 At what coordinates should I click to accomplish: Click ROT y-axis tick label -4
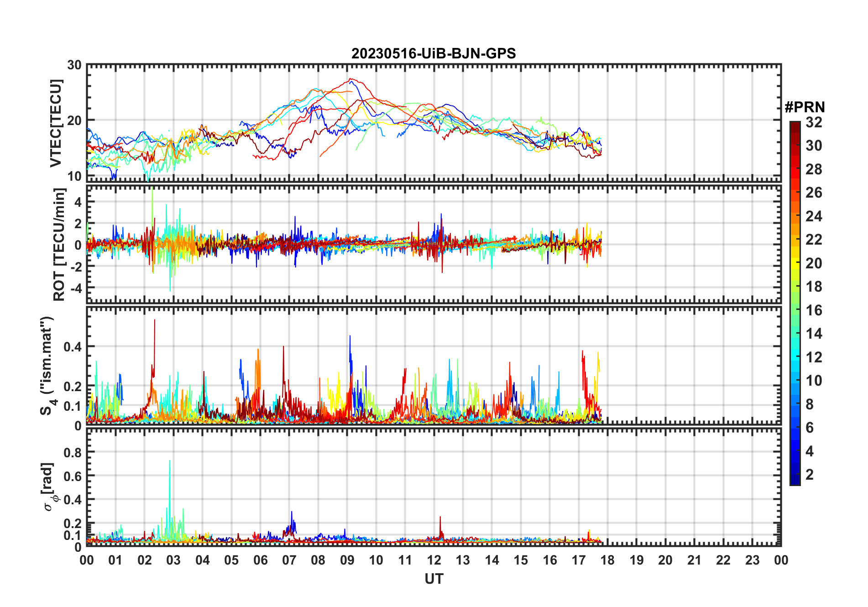pyautogui.click(x=76, y=288)
